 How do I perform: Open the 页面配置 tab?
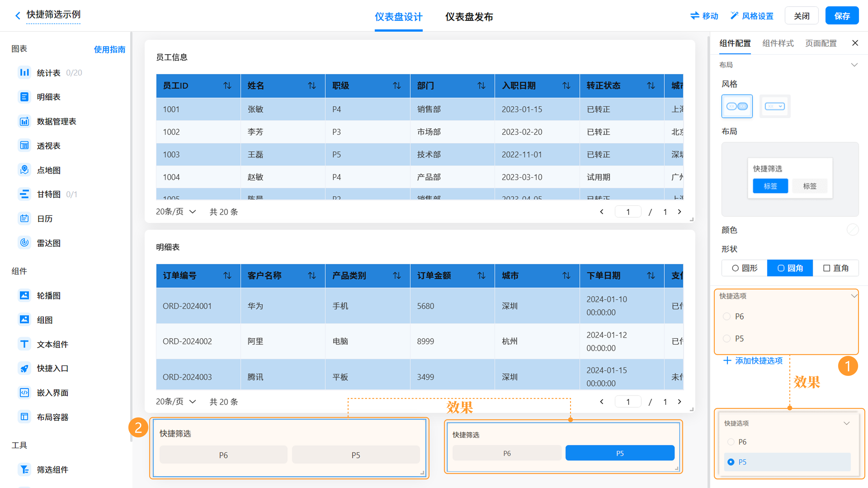point(821,43)
